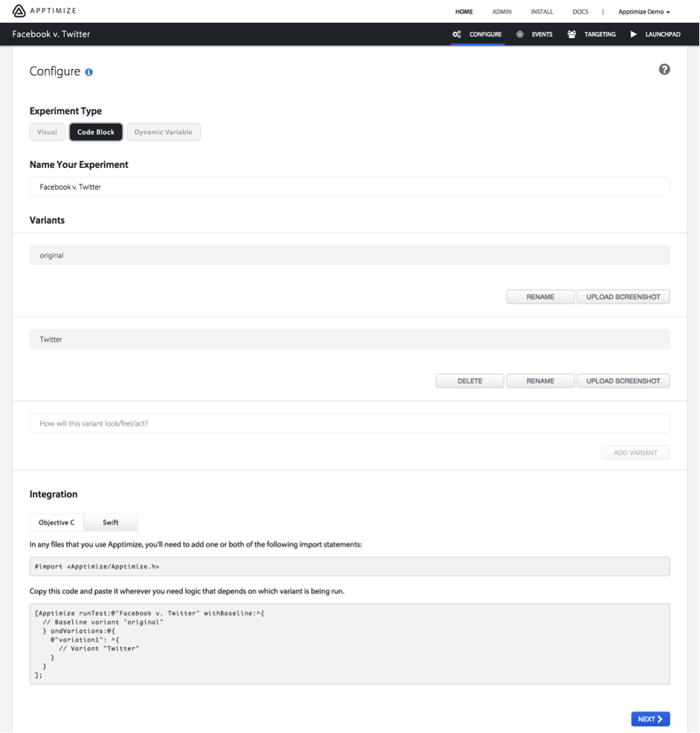Open the Configure gear icon tab

click(x=457, y=34)
